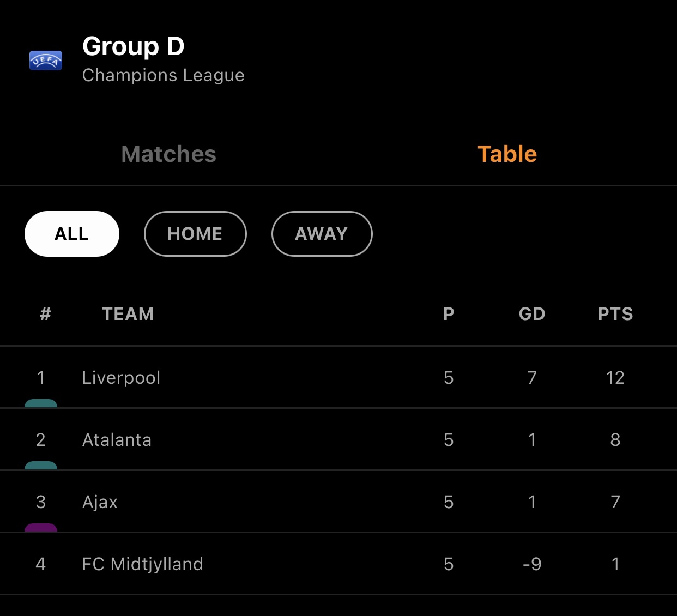Tap the UEFA Champions League logo
This screenshot has width=677, height=616.
pos(46,61)
